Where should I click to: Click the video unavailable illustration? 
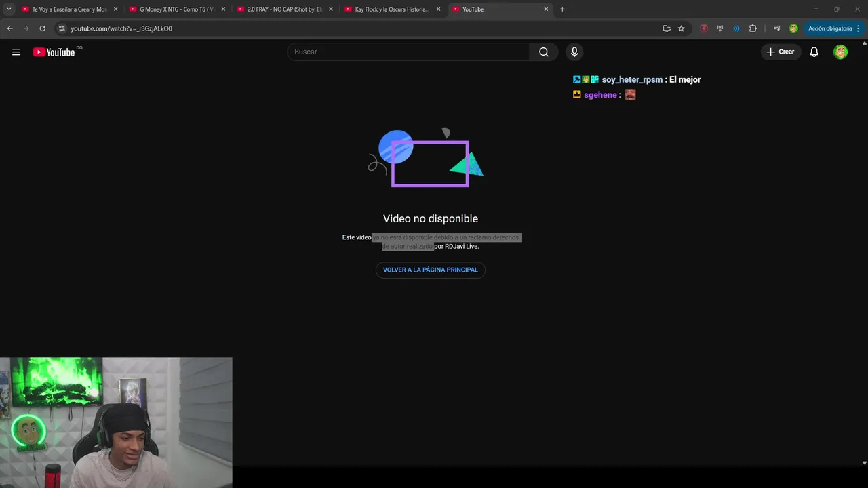pyautogui.click(x=426, y=157)
